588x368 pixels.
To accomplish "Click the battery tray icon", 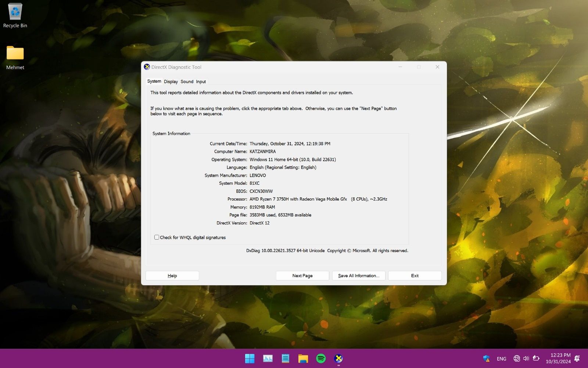I will click(x=536, y=358).
